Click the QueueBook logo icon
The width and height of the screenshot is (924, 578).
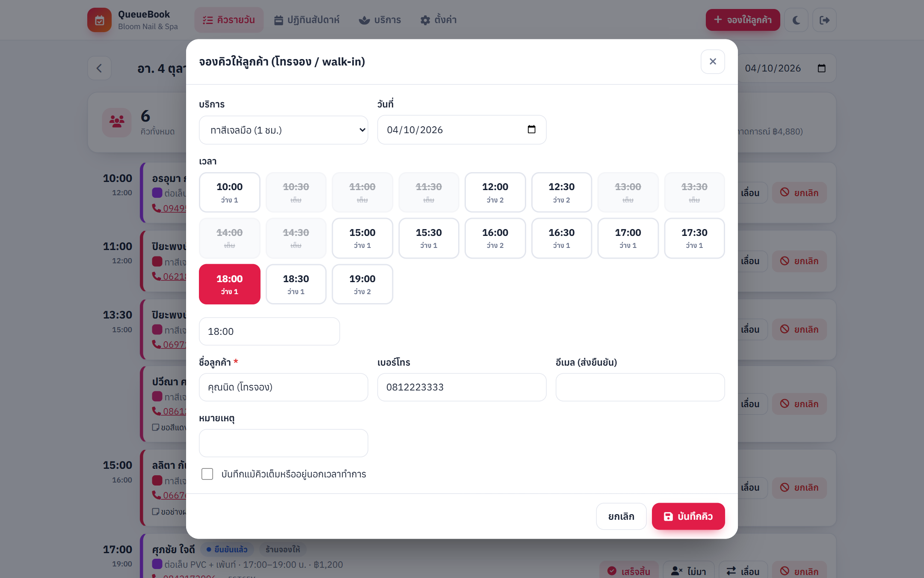click(99, 20)
